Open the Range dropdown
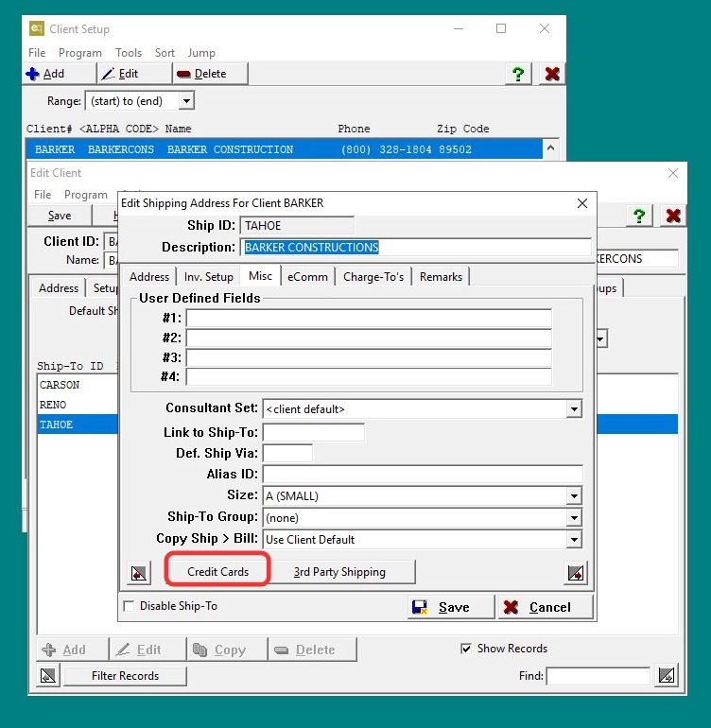711x728 pixels. click(x=186, y=101)
